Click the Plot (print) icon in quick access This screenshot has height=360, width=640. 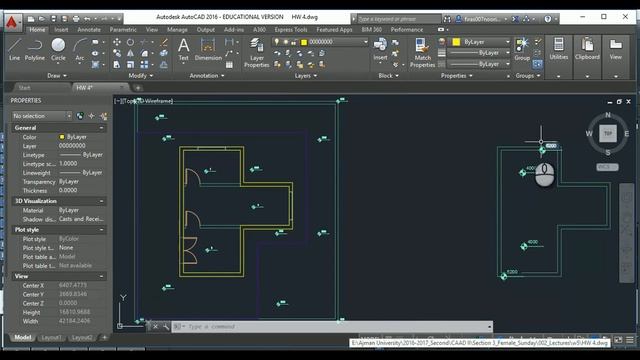(x=76, y=19)
